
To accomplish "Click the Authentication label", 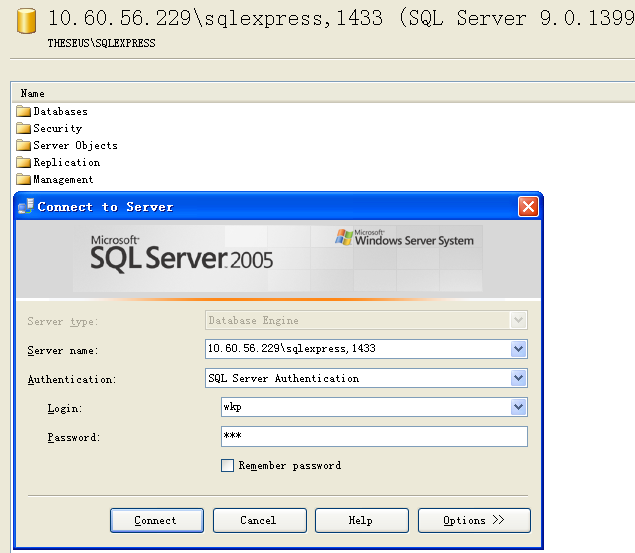I will [x=72, y=380].
